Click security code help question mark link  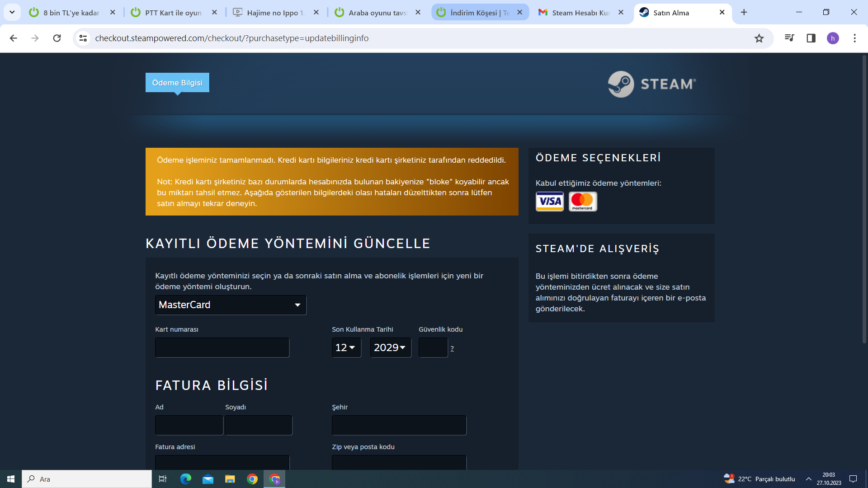[x=452, y=348]
